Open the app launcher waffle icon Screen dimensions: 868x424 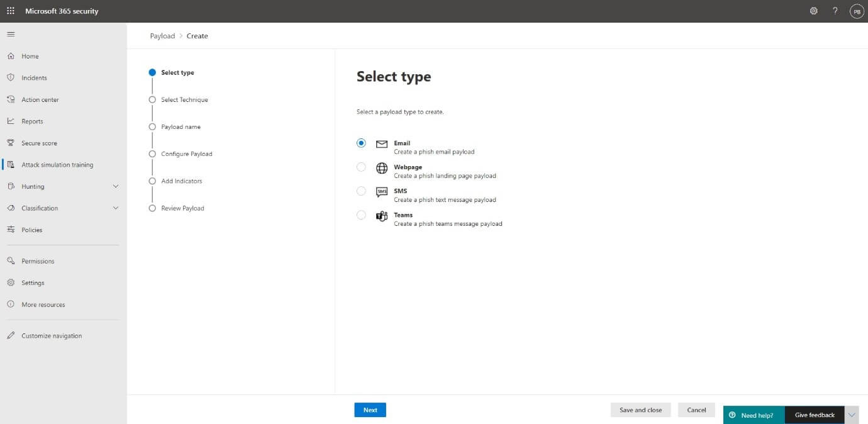point(11,11)
